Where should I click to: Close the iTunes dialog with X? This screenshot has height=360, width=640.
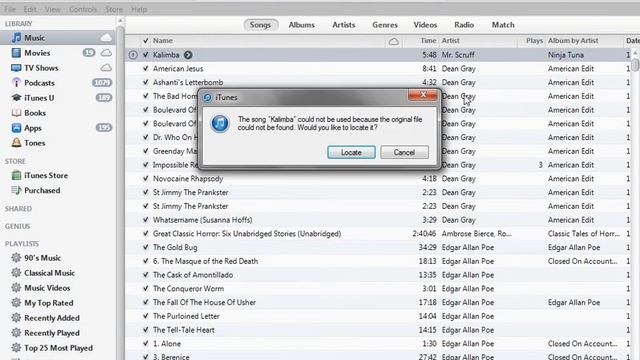pyautogui.click(x=423, y=95)
